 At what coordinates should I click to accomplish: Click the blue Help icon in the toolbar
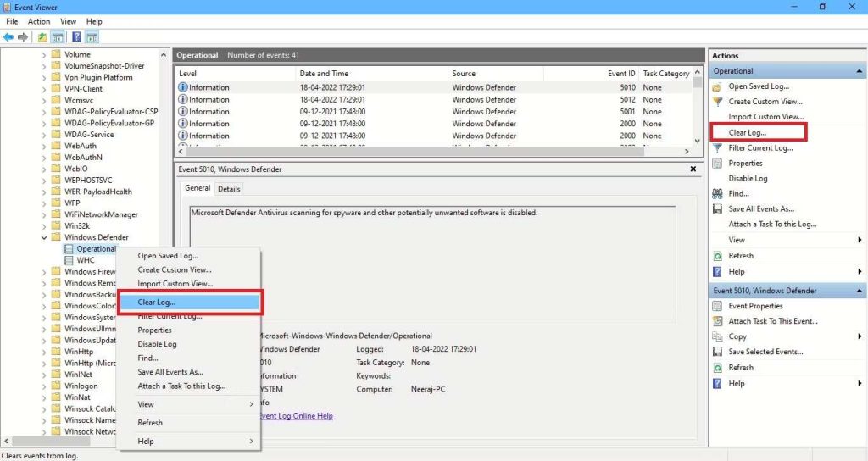76,37
